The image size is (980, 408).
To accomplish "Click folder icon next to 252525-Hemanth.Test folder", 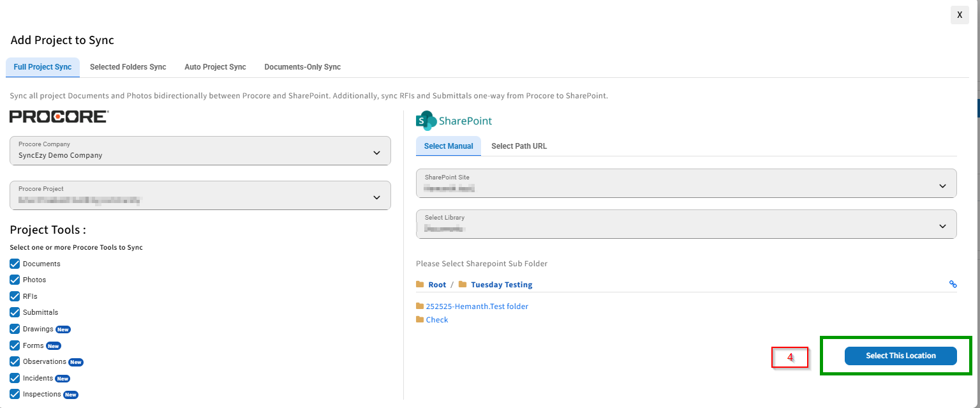I will click(x=420, y=306).
